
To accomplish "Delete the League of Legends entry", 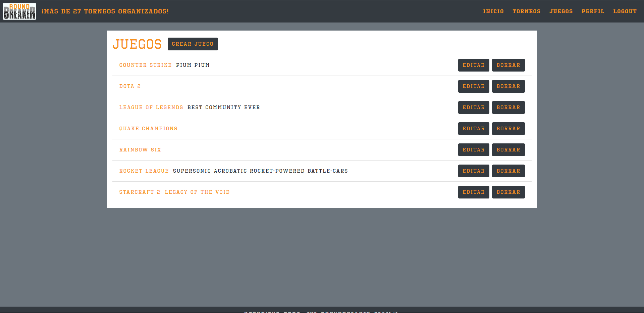I will [508, 107].
